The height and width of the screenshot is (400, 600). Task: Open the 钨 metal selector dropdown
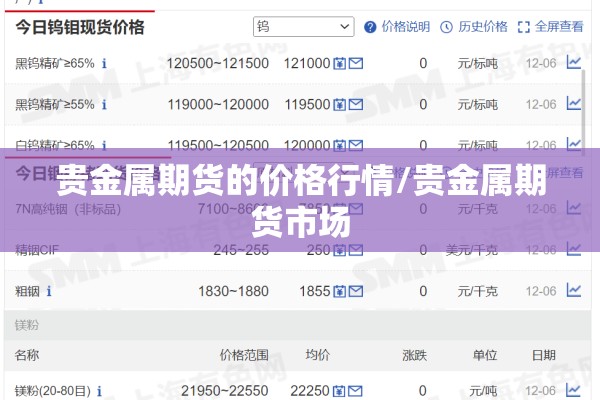click(303, 26)
